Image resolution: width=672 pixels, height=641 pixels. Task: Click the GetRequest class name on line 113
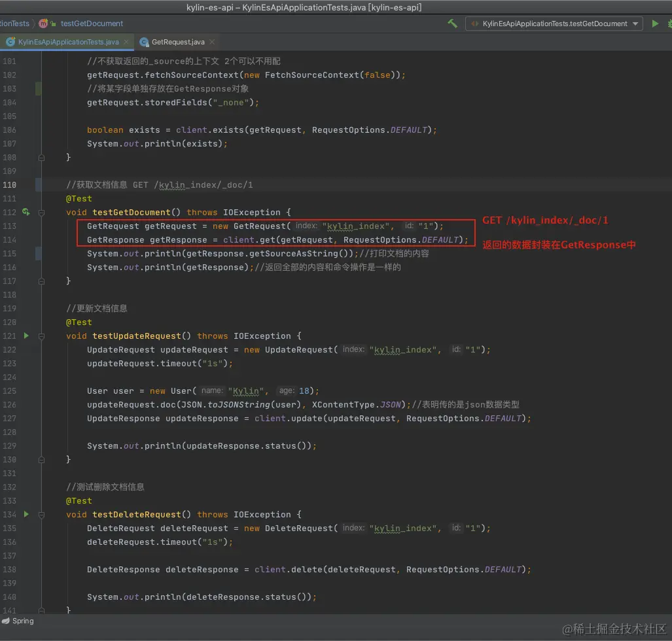point(113,226)
